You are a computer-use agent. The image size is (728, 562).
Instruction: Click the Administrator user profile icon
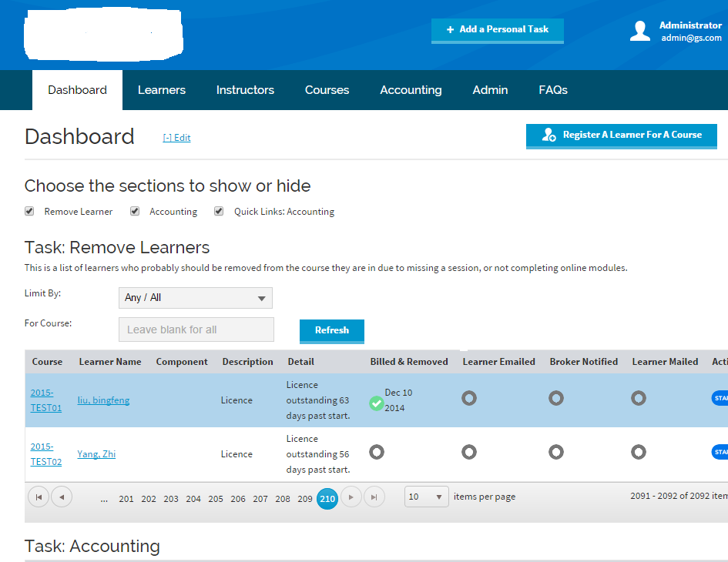(640, 31)
